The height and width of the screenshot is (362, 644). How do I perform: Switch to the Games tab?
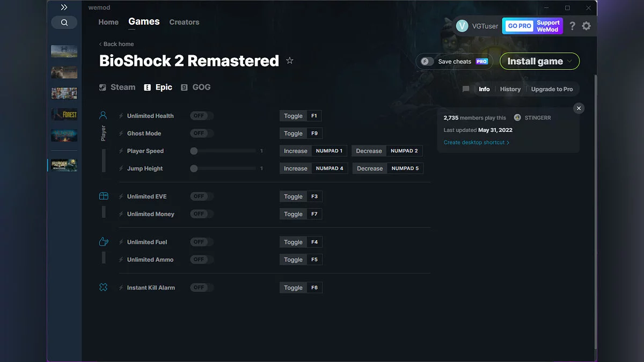[144, 21]
